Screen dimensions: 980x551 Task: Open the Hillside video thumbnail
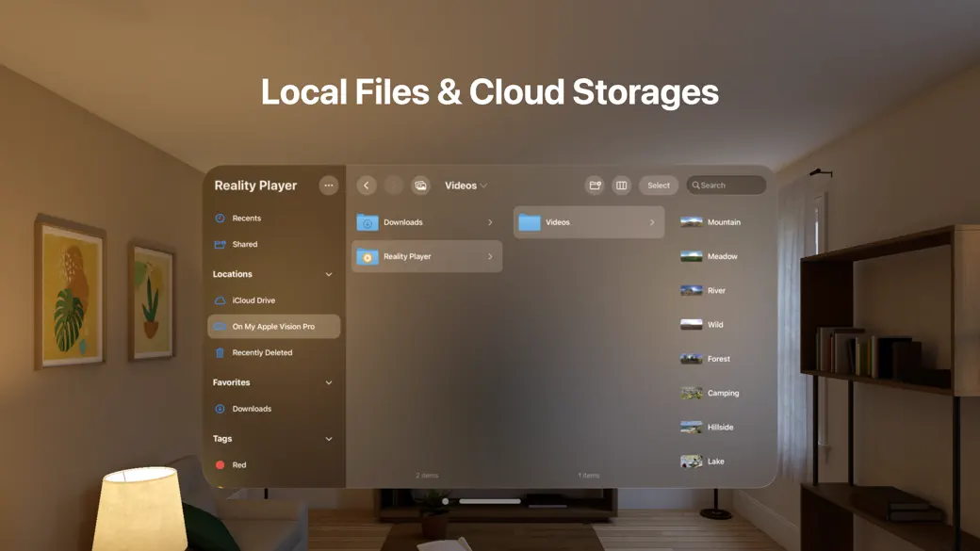[692, 428]
